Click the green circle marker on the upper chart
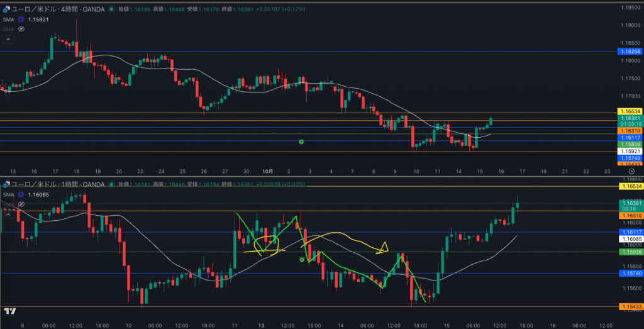Viewport: 644px width, 329px height. [x=301, y=142]
